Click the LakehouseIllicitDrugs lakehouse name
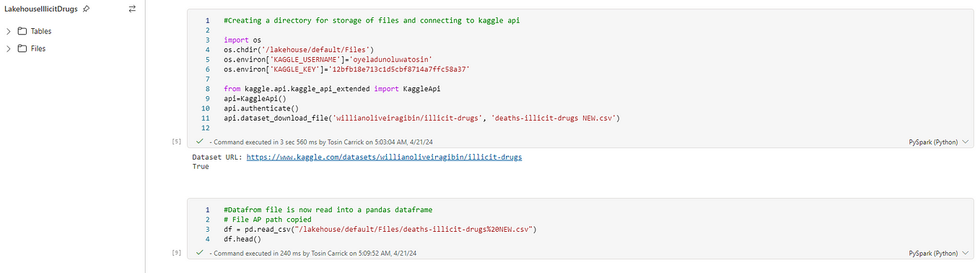 click(x=41, y=9)
